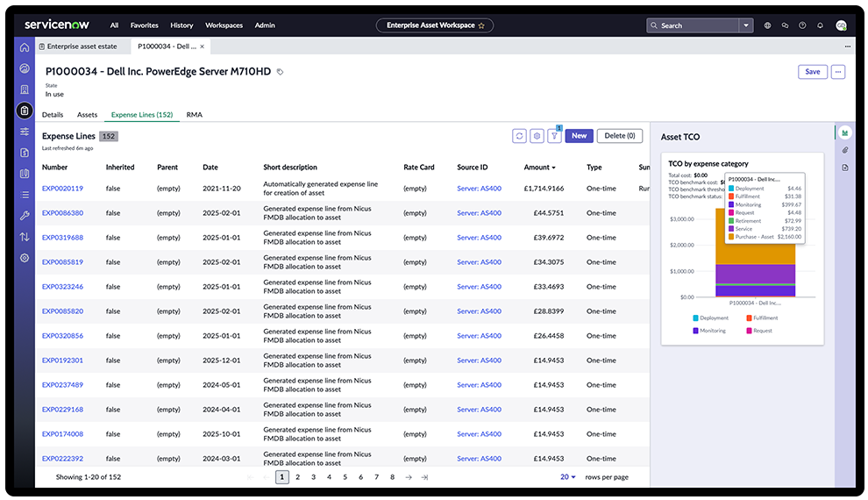Toggle Monitoring legend in TCO chart

[x=709, y=331]
